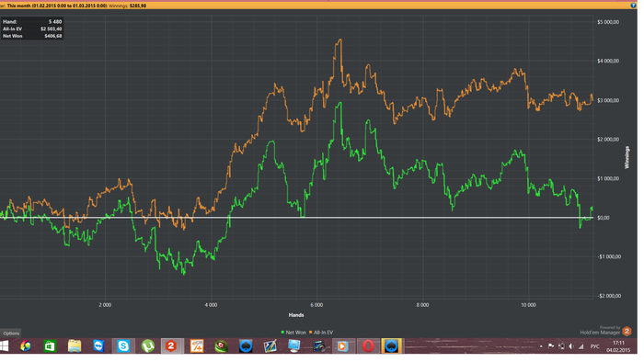644x362 pixels.
Task: Switch to Skype in the taskbar
Action: pyautogui.click(x=123, y=346)
